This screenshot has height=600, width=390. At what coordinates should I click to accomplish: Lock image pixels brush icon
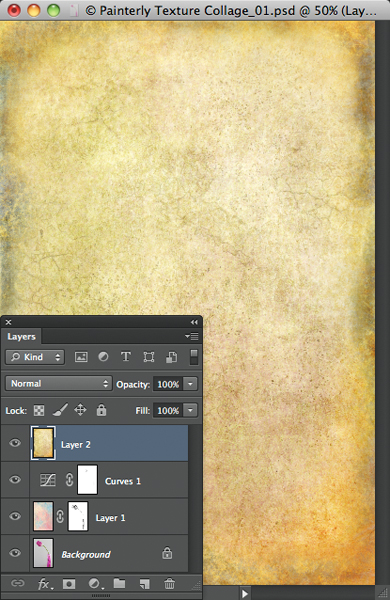(60, 410)
